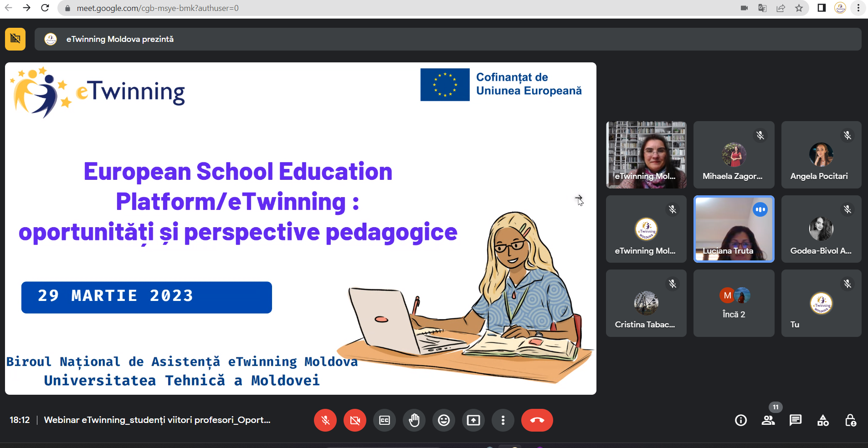Click the eTwinning Moldova presenter avatar
The height and width of the screenshot is (448, 868).
(x=51, y=39)
